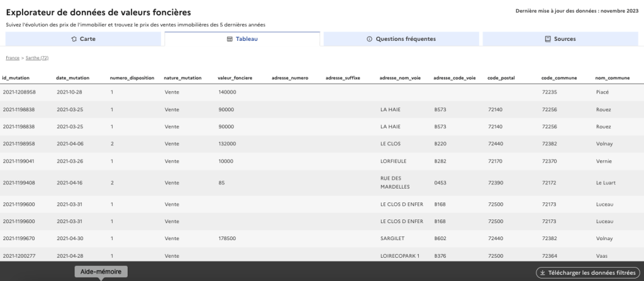Image resolution: width=644 pixels, height=281 pixels.
Task: Click the adresse_code_voie column header
Action: (455, 78)
